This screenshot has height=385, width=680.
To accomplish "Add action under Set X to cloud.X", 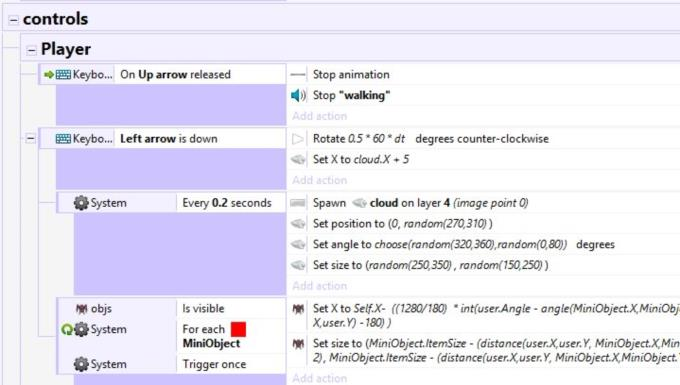I will pos(320,180).
